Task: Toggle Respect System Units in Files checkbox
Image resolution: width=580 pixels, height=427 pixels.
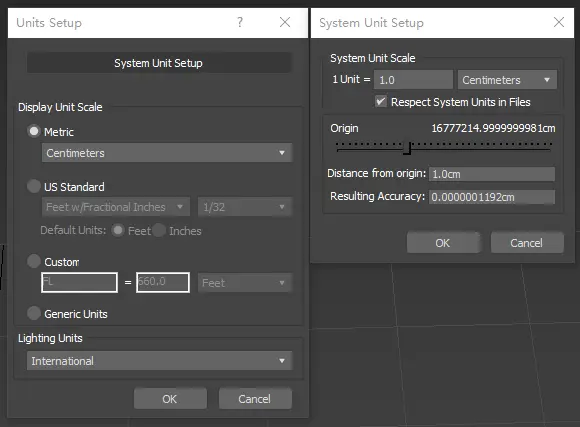Action: tap(381, 101)
